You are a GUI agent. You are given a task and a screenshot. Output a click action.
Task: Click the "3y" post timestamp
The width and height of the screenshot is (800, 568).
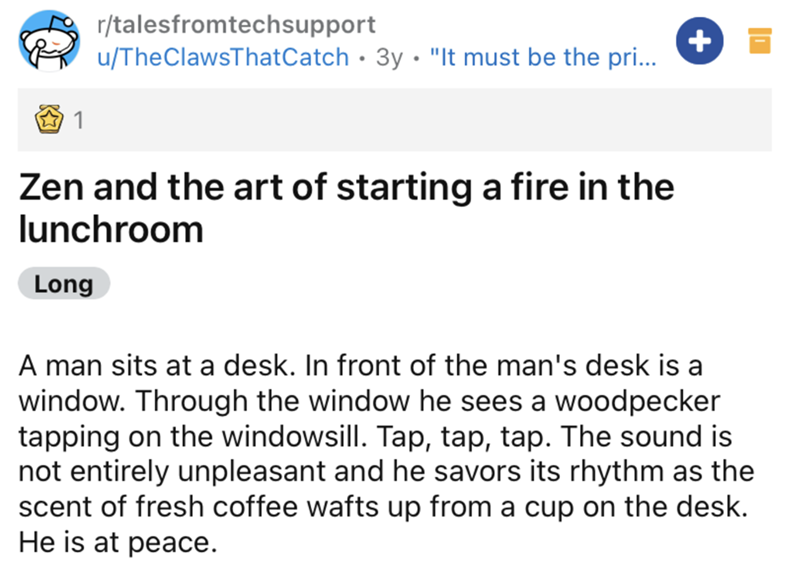pyautogui.click(x=388, y=57)
